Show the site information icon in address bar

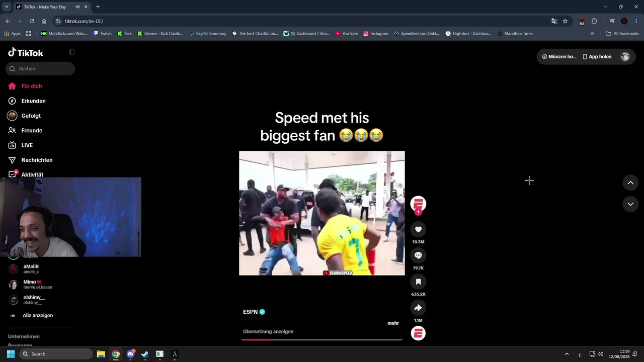pyautogui.click(x=58, y=21)
